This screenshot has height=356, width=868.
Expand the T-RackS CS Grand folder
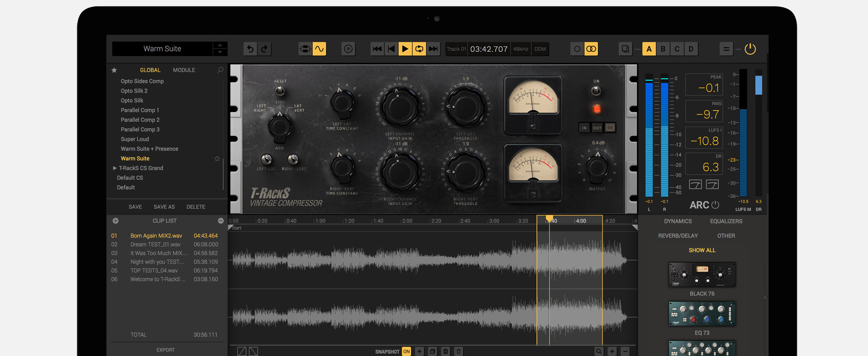(115, 168)
